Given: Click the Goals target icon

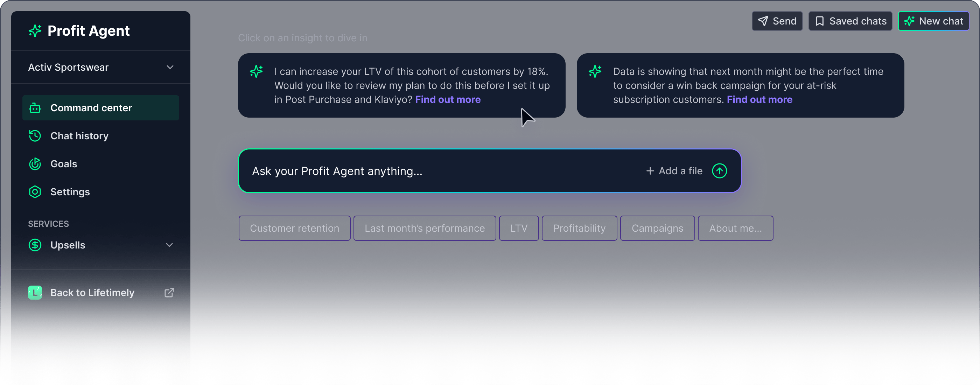Looking at the screenshot, I should pos(35,164).
